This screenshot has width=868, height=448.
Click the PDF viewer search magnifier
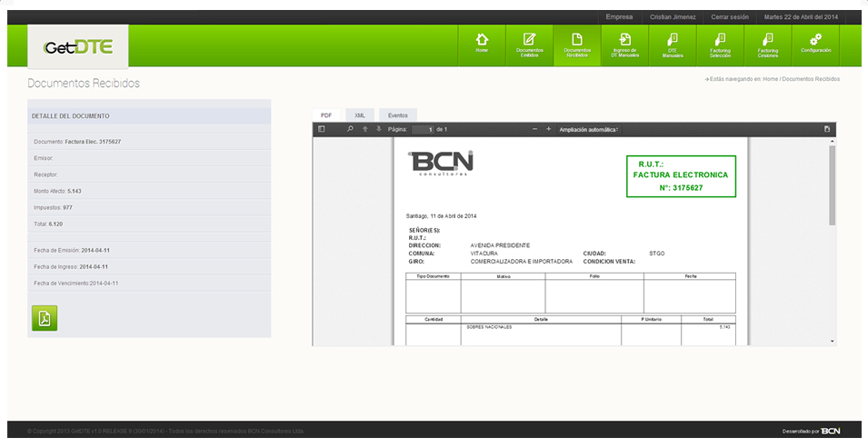coord(350,130)
